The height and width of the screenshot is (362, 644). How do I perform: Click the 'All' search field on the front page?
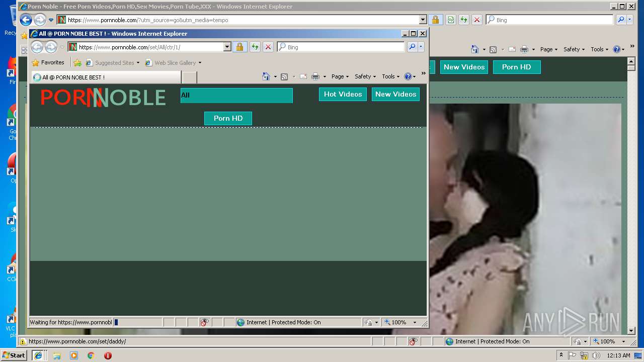point(236,96)
